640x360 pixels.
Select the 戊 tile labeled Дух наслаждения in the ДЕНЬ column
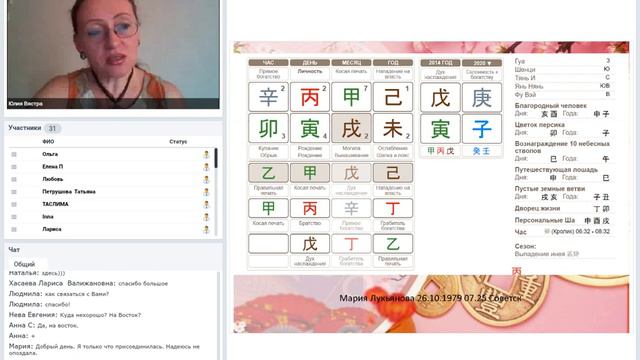(x=310, y=244)
